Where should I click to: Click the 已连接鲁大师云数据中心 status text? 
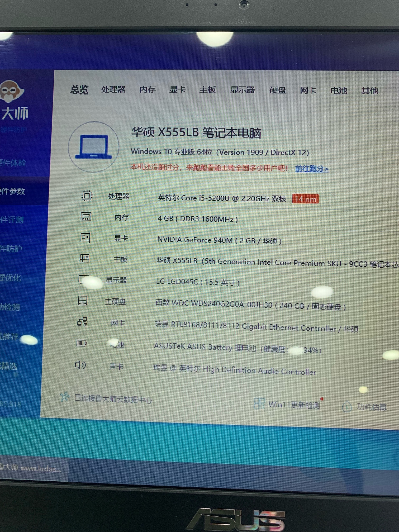coord(113,399)
